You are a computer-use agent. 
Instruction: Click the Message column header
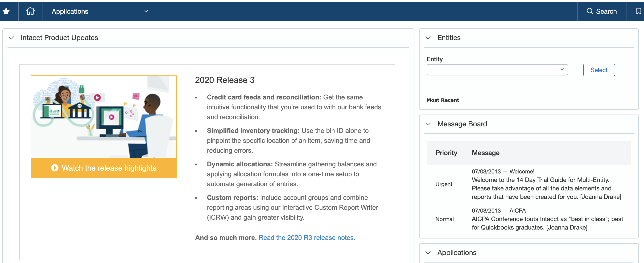click(485, 153)
